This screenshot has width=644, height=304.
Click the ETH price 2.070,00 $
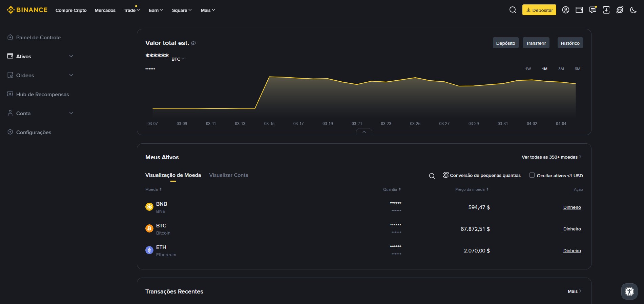coord(477,250)
